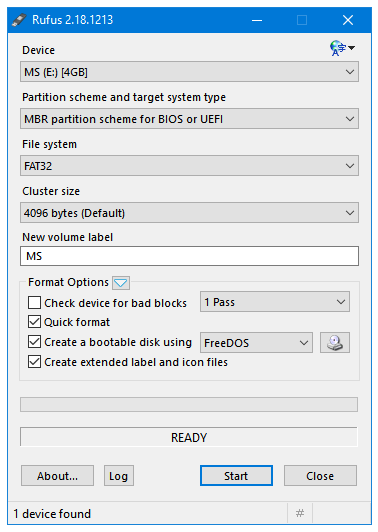This screenshot has height=532, width=378.
Task: Open the Partition scheme dropdown
Action: (189, 119)
